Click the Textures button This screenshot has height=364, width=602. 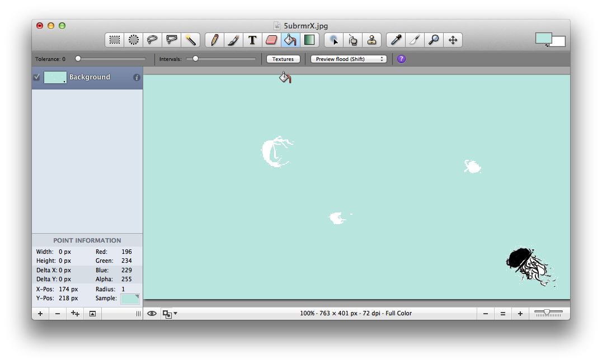point(283,59)
